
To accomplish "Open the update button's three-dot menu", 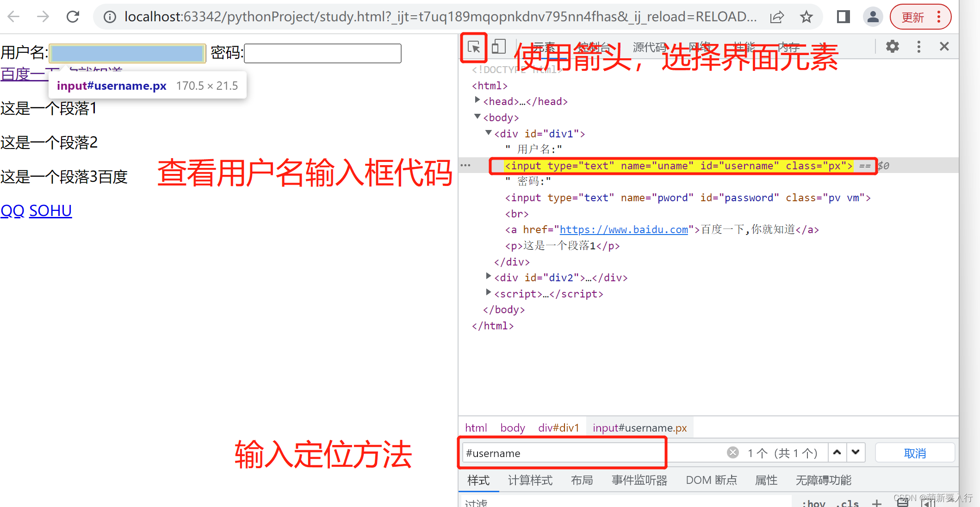I will tap(939, 17).
